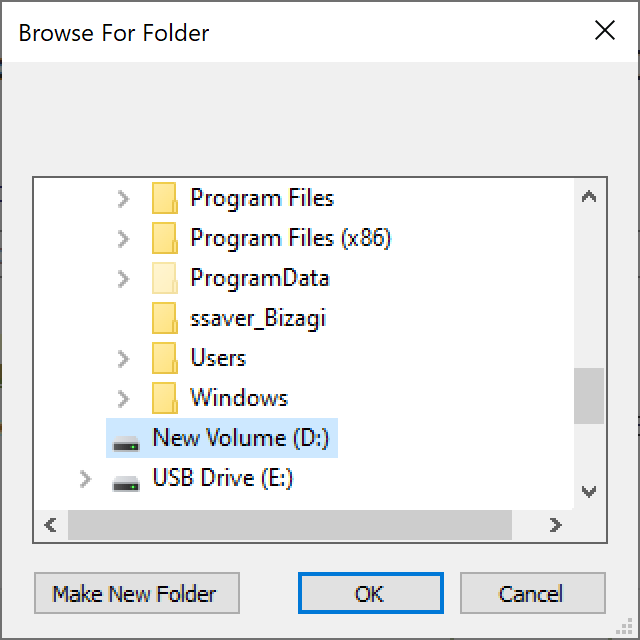The height and width of the screenshot is (640, 640).
Task: Click the Make New Folder button
Action: tap(137, 593)
